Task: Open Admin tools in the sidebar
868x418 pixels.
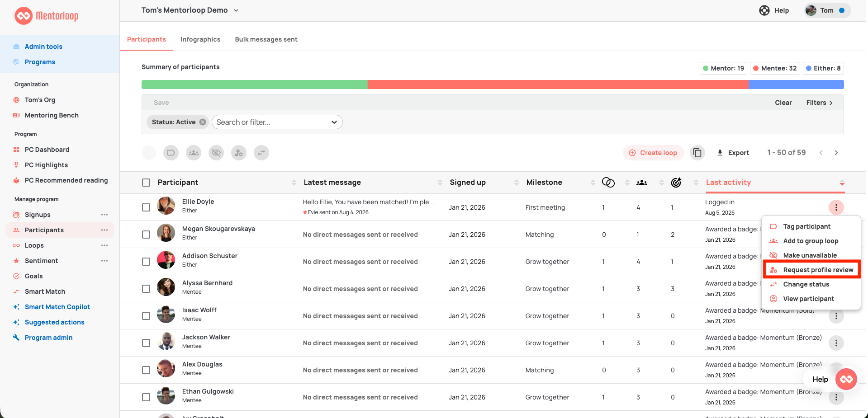Action: (43, 47)
